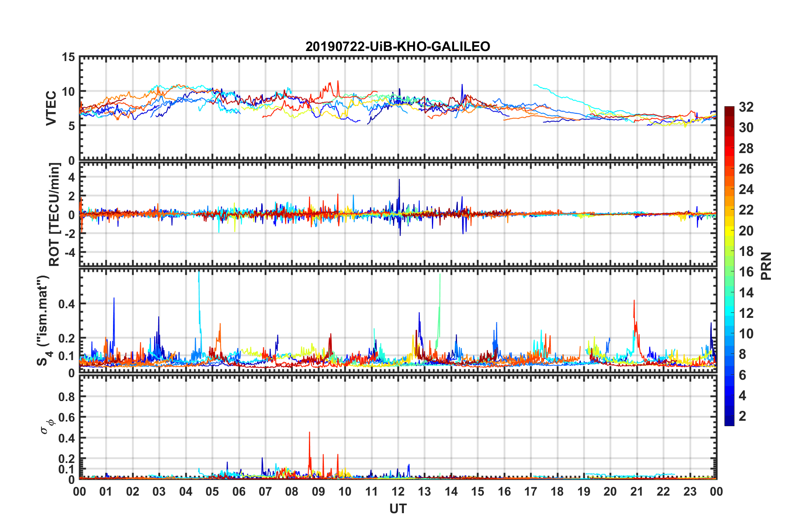Click the PRN colorbar scale
The image size is (796, 532).
click(x=729, y=266)
